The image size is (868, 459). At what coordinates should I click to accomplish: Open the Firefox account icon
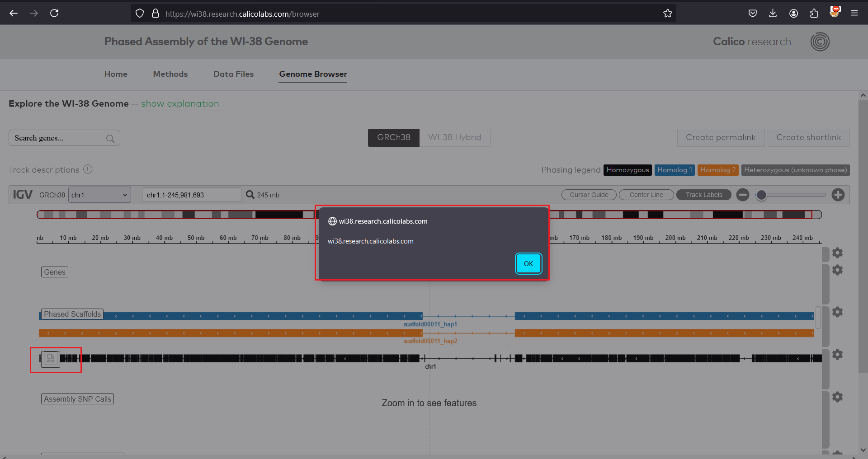793,14
